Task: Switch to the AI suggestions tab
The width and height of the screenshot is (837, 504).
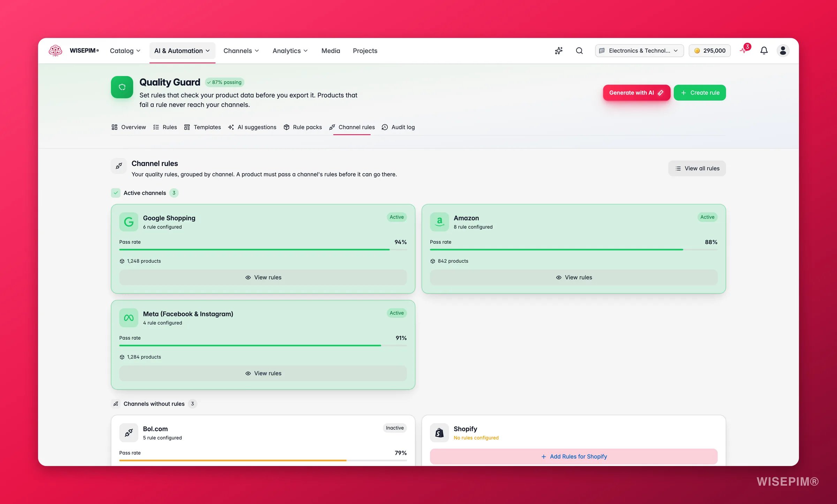Action: coord(252,127)
